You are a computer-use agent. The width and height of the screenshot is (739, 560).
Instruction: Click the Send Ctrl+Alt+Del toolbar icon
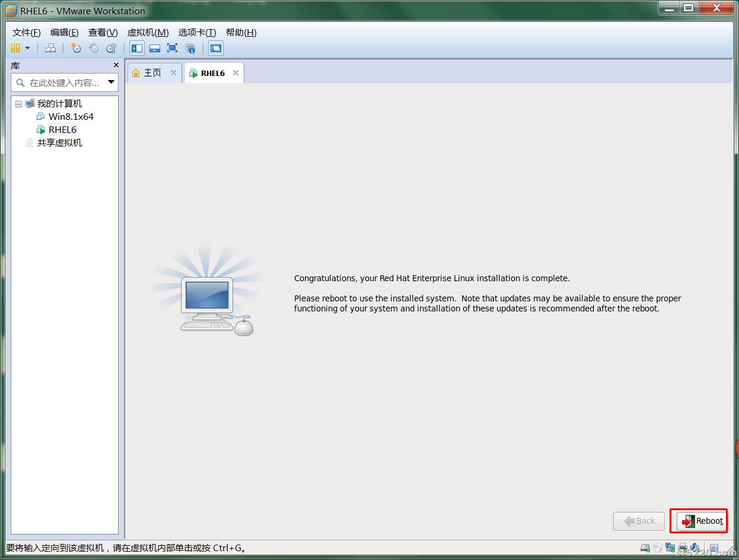(50, 48)
